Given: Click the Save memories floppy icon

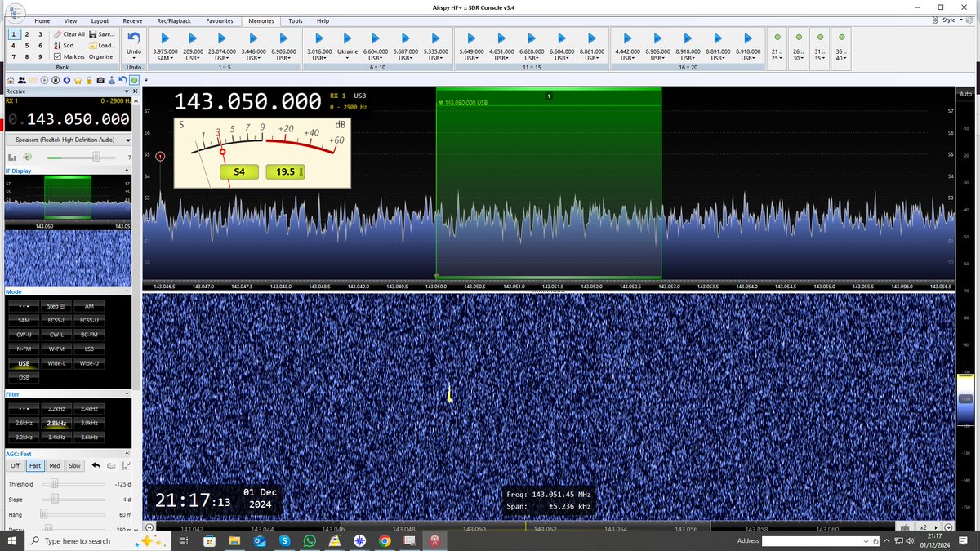Looking at the screenshot, I should click(92, 34).
